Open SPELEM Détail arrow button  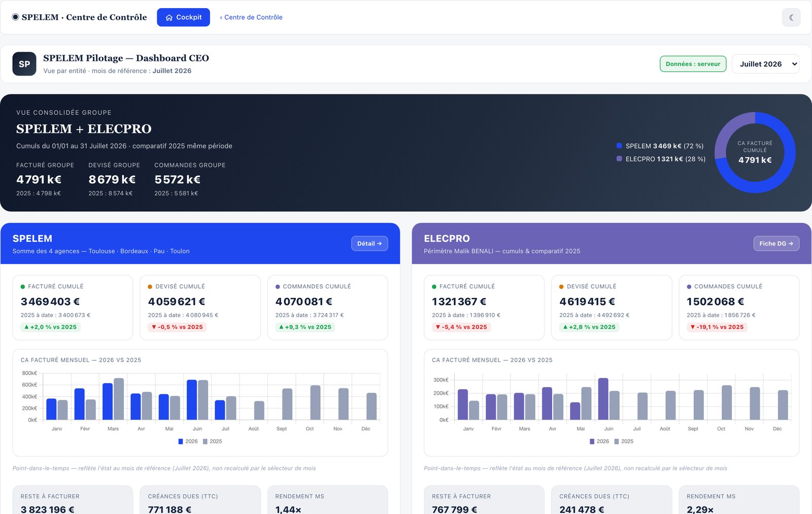tap(369, 244)
